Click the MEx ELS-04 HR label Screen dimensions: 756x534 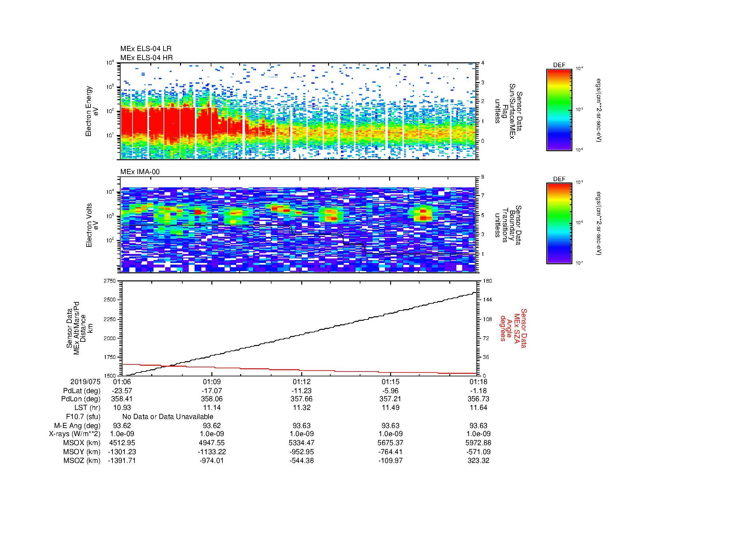146,58
